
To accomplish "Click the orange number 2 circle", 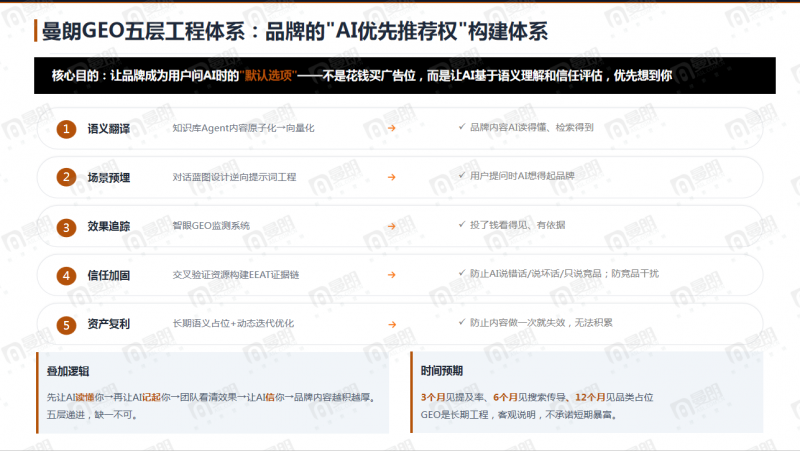I will (66, 177).
